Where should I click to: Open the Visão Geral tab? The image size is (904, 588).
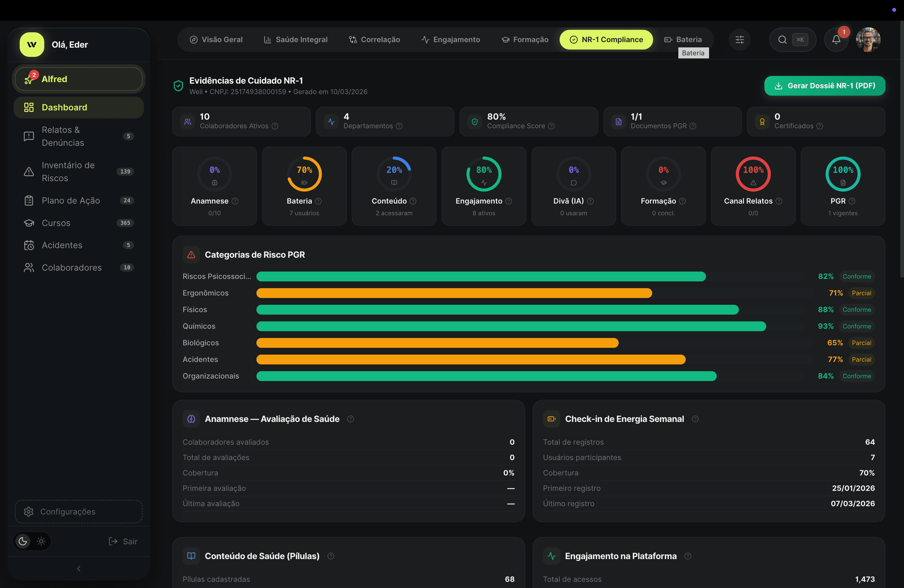[216, 39]
